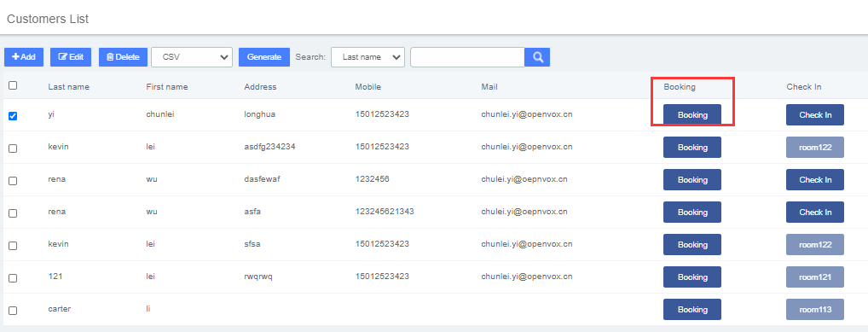Click Booking button in sfsa row
Viewport: 868px width, 332px height.
[692, 244]
